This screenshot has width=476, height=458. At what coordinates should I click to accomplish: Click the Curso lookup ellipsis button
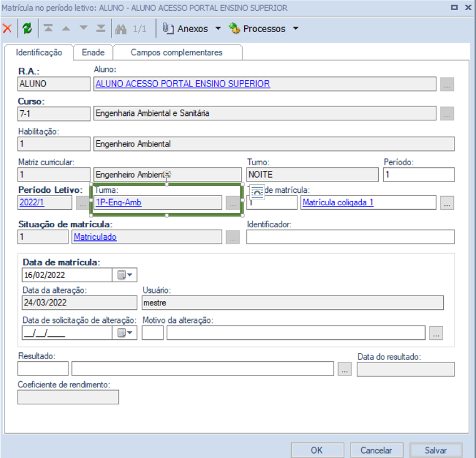point(447,114)
